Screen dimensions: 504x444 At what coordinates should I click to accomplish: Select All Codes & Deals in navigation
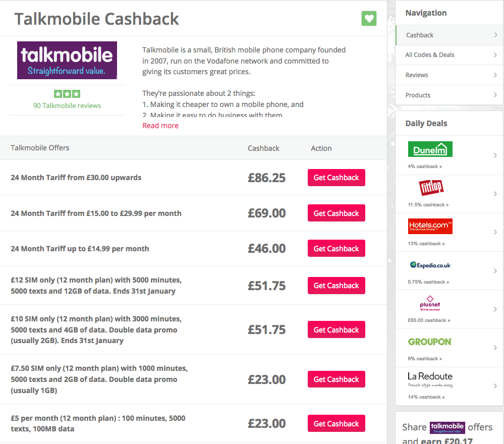pos(430,55)
